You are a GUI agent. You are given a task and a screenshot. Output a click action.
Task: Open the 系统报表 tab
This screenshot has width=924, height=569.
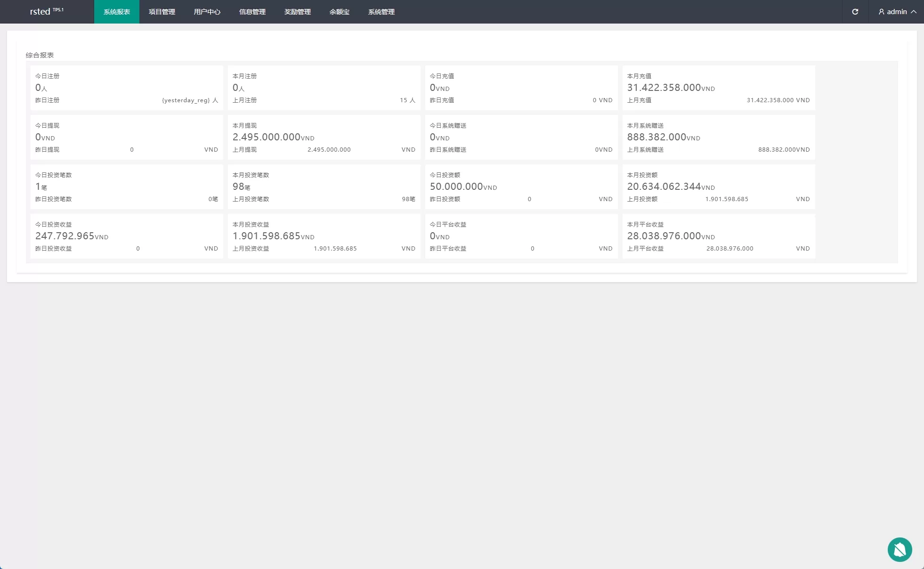coord(117,12)
